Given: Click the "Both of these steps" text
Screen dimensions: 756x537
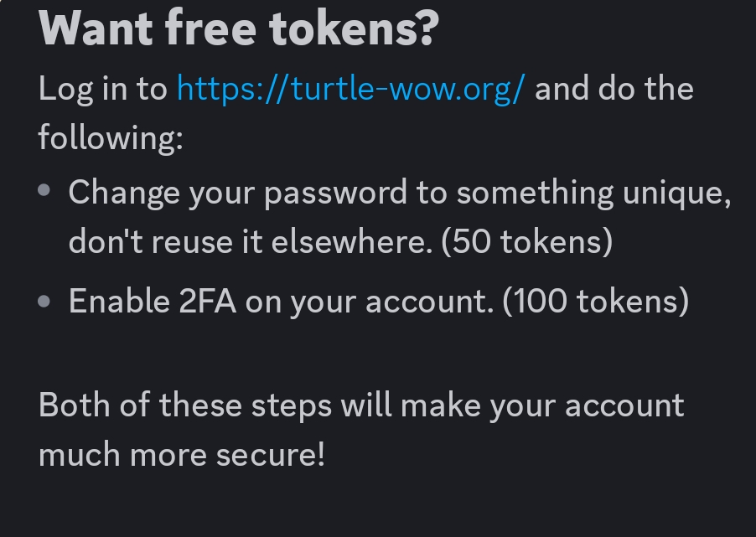Looking at the screenshot, I should pyautogui.click(x=185, y=405).
